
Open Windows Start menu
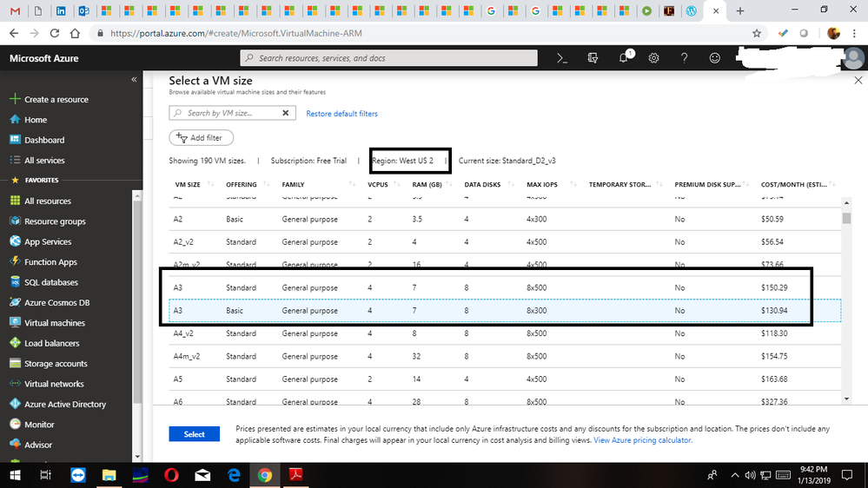tap(15, 475)
